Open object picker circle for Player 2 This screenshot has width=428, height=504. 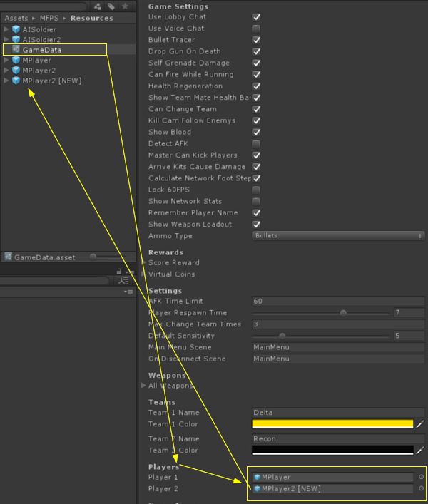[421, 489]
